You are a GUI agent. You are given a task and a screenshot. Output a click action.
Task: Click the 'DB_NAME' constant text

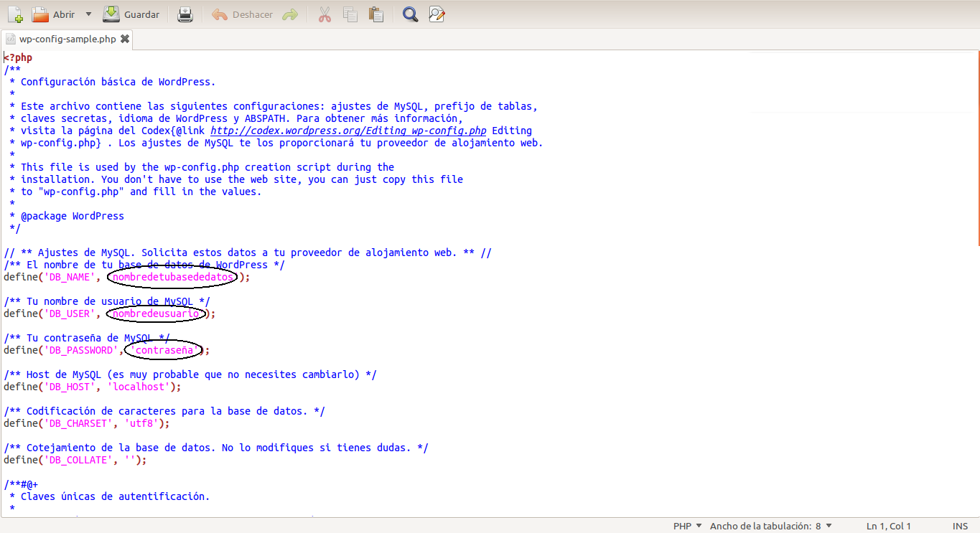pos(70,277)
